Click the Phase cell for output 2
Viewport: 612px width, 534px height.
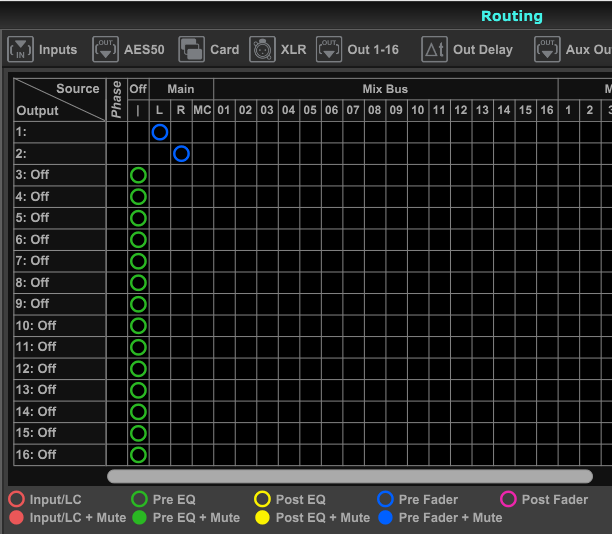coord(117,153)
